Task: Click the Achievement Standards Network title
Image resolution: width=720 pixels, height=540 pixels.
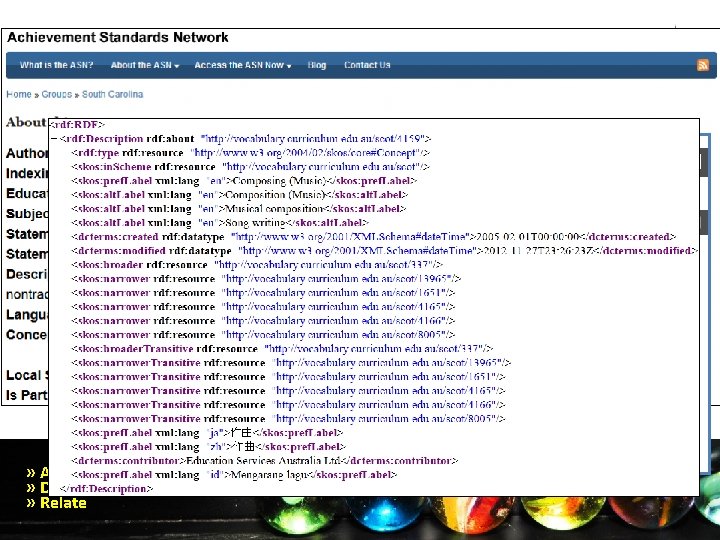Action: click(x=118, y=37)
